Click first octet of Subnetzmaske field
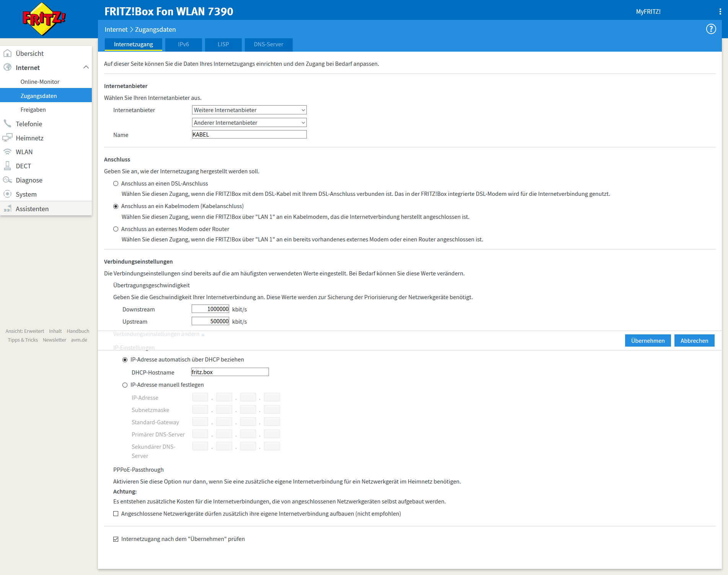This screenshot has height=575, width=728. click(x=200, y=409)
